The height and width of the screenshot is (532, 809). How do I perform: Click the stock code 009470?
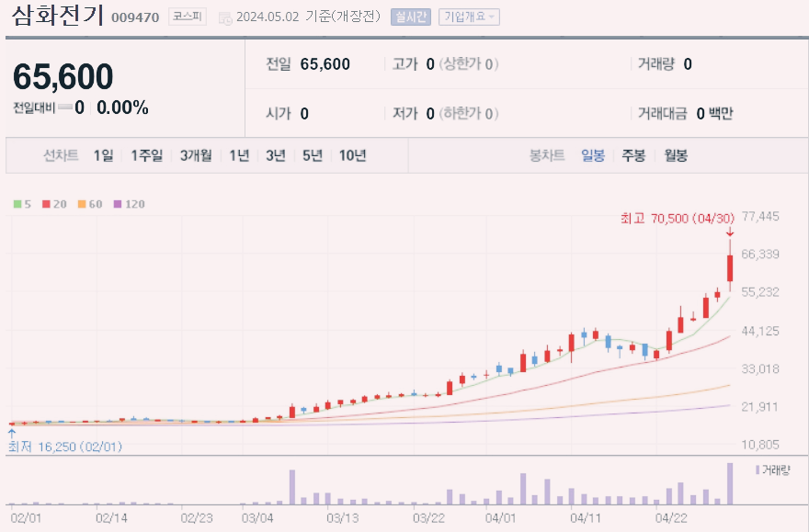click(x=135, y=17)
